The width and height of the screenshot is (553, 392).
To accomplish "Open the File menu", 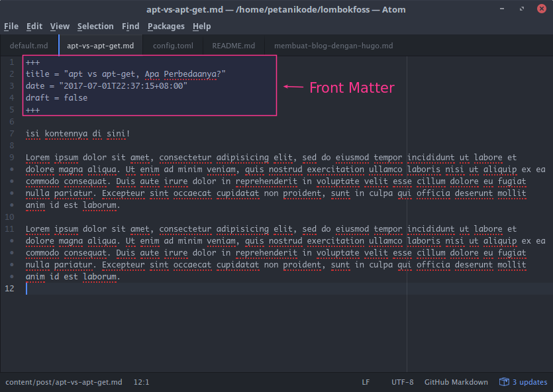I will [11, 26].
